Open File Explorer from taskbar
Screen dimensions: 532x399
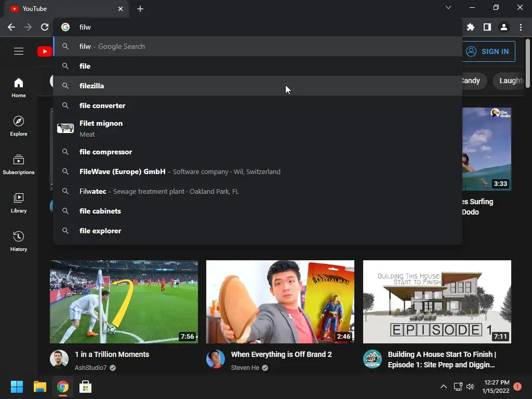[39, 387]
